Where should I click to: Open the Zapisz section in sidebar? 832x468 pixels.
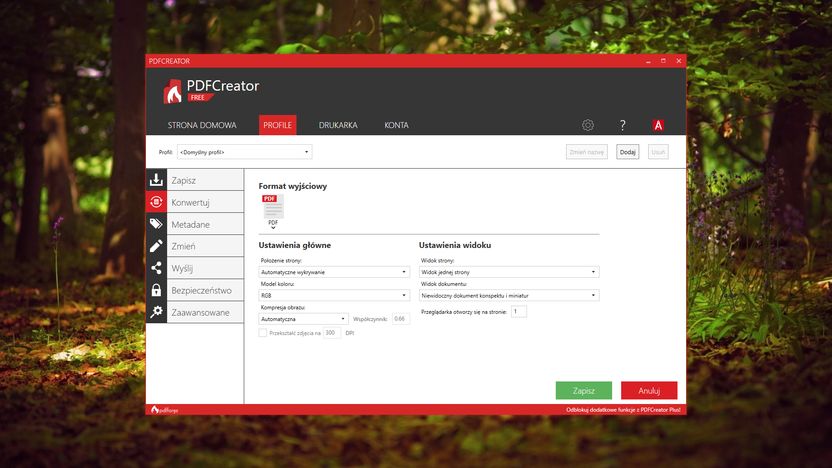click(205, 180)
